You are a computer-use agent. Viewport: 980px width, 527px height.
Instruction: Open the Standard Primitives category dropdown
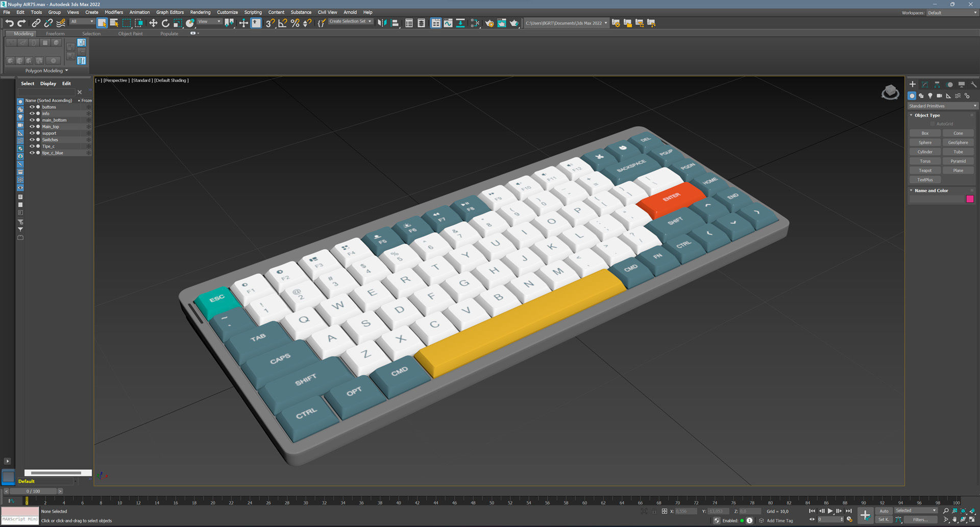point(942,106)
